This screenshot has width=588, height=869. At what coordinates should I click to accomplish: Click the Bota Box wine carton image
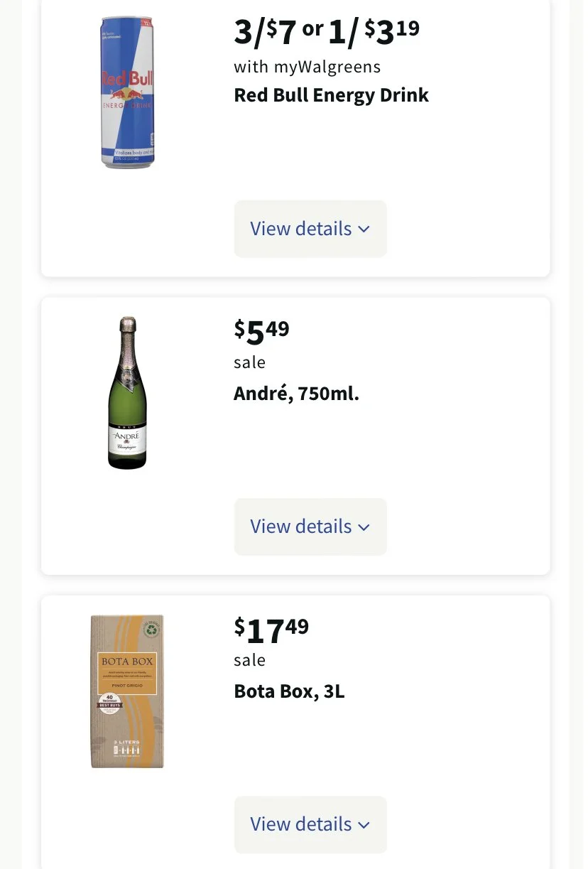coord(127,691)
